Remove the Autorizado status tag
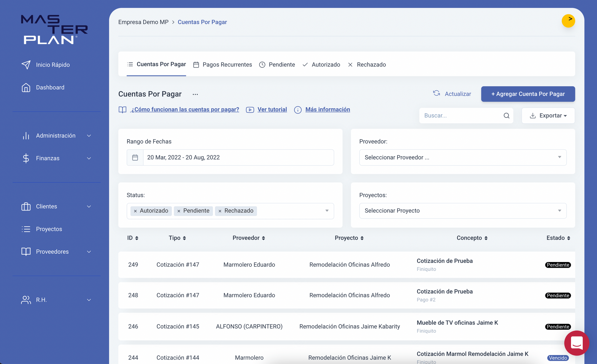 (135, 211)
